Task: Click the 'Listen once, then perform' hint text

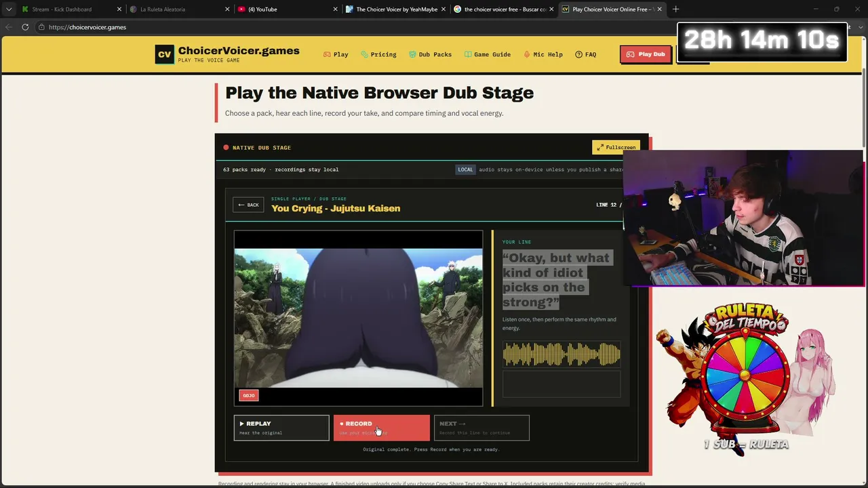Action: [x=559, y=324]
